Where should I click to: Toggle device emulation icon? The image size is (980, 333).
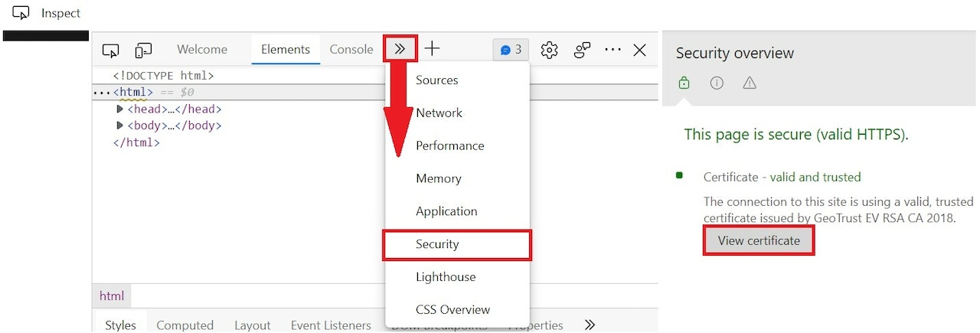tap(143, 50)
